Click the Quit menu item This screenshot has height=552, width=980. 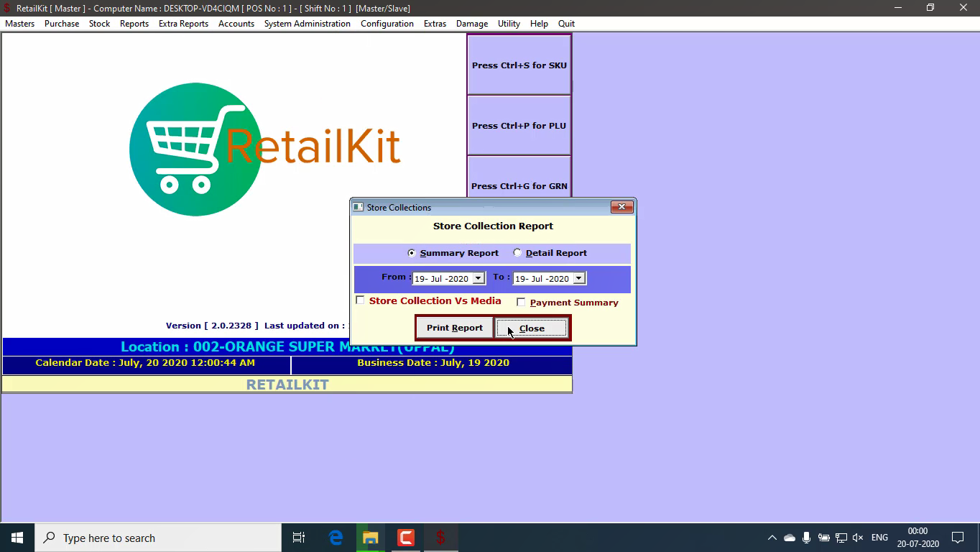pos(566,24)
